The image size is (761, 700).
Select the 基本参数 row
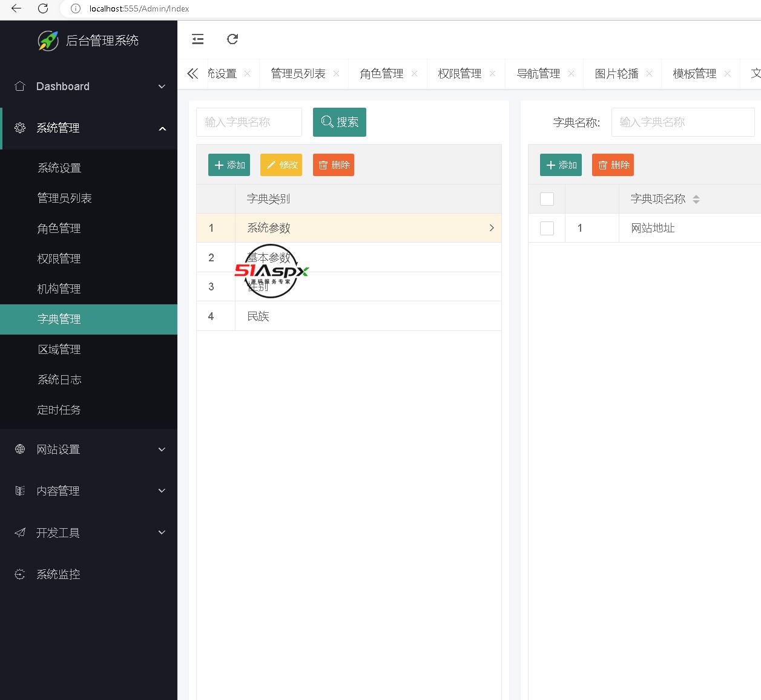pos(349,257)
